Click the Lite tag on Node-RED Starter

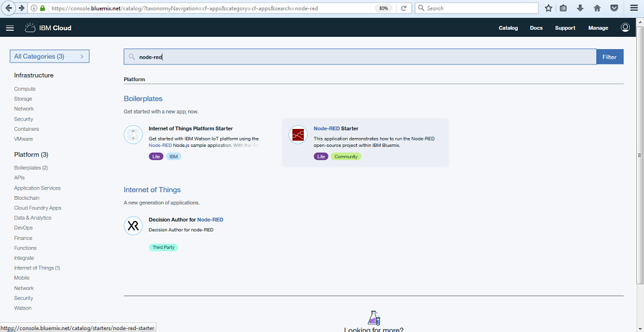coord(321,157)
